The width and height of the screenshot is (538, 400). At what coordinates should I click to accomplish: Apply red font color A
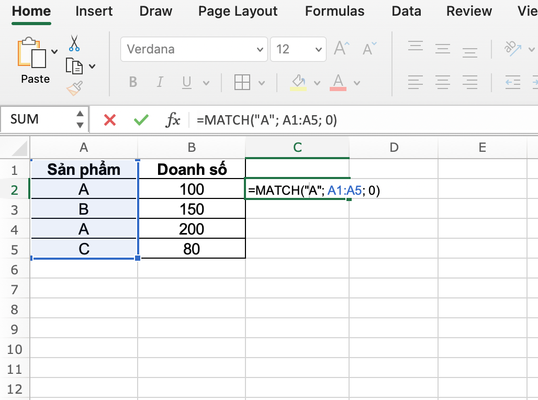(338, 82)
